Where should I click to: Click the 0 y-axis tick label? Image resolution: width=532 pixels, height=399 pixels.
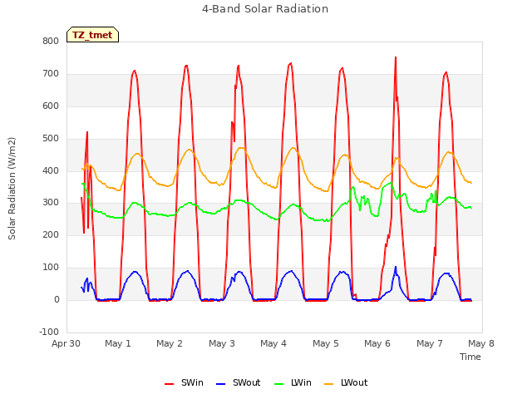pos(57,299)
